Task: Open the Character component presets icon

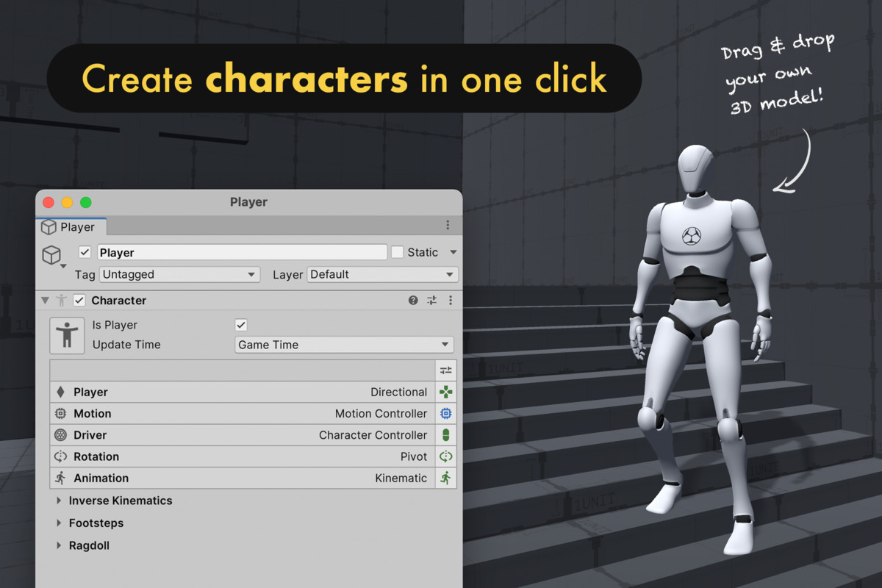Action: [x=431, y=300]
